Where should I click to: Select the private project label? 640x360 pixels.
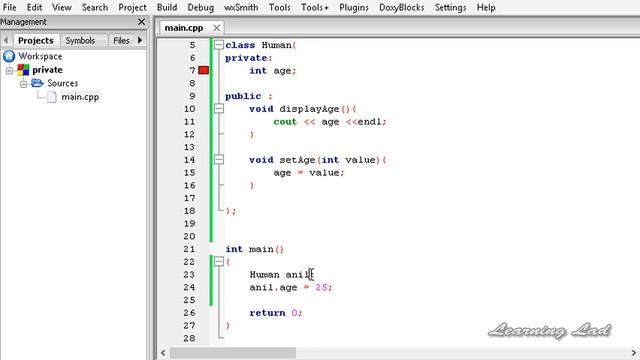pyautogui.click(x=47, y=70)
